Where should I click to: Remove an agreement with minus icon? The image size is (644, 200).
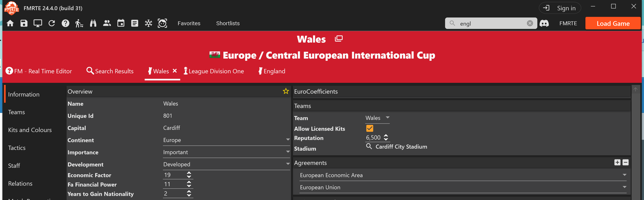click(x=626, y=163)
